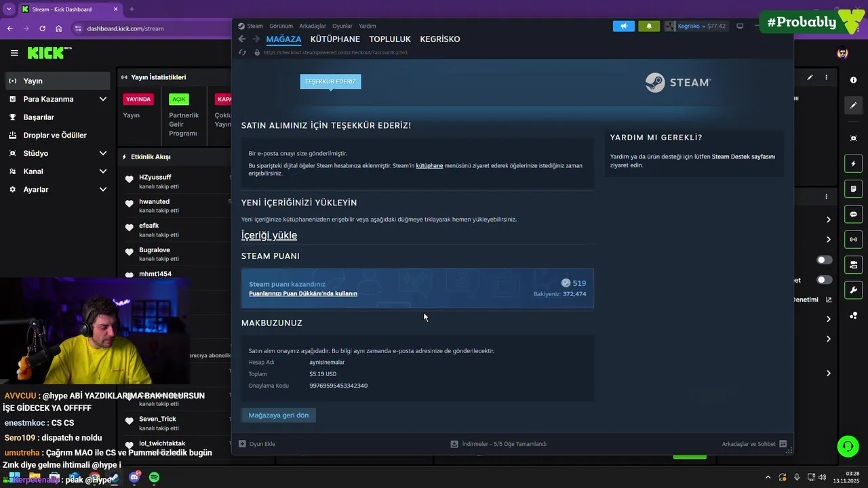Click the green headset support bubble
Screen dimensions: 868x488
tap(848, 446)
